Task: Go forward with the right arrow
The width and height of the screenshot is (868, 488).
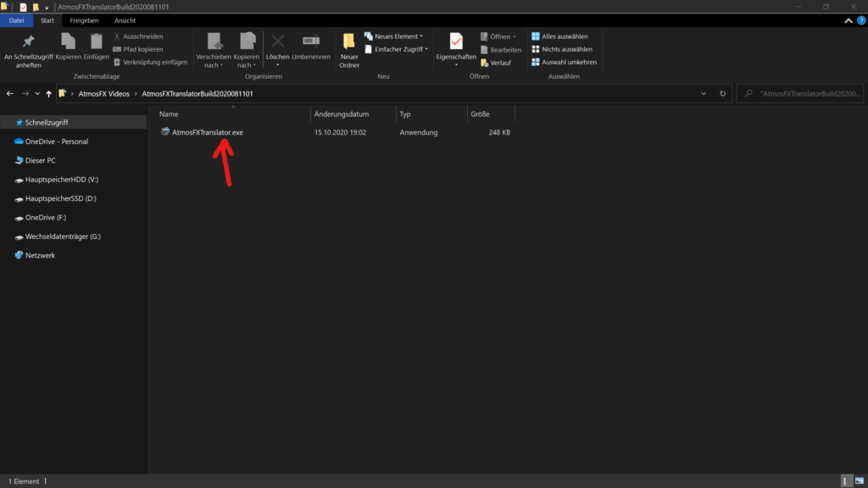Action: click(x=25, y=93)
